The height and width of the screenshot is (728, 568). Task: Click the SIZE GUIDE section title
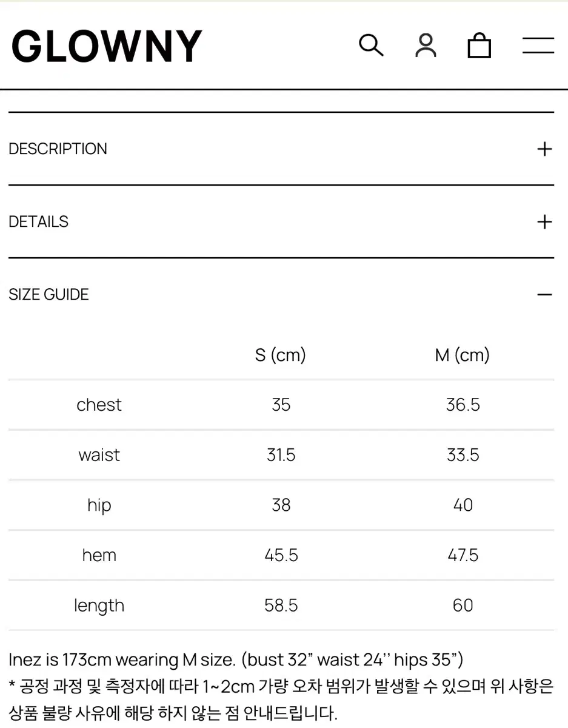48,294
